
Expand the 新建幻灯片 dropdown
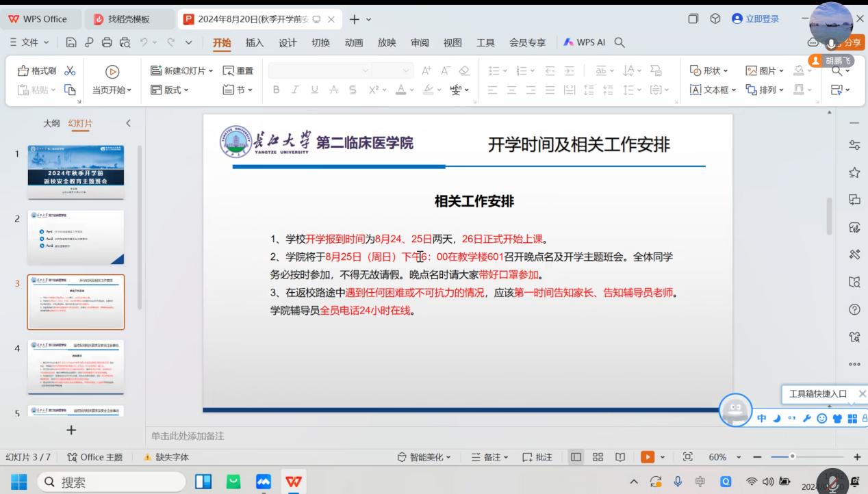click(x=210, y=70)
